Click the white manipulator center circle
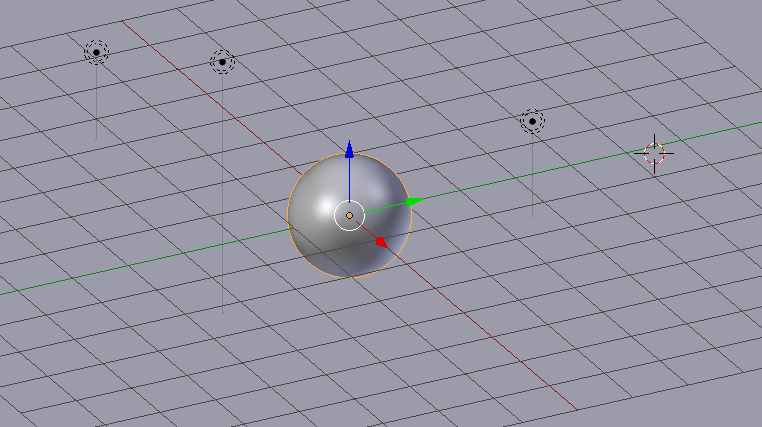Screen dimensions: 762x427 (349, 215)
